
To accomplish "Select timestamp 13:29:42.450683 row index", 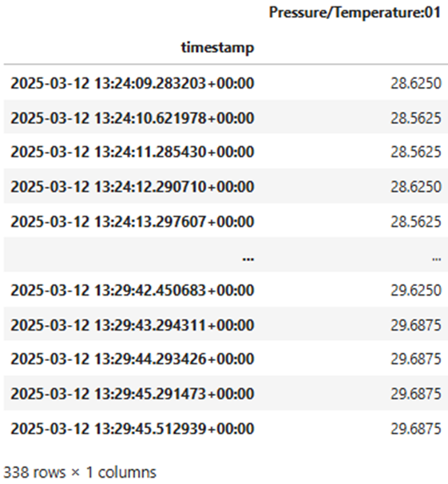I will pyautogui.click(x=133, y=291).
